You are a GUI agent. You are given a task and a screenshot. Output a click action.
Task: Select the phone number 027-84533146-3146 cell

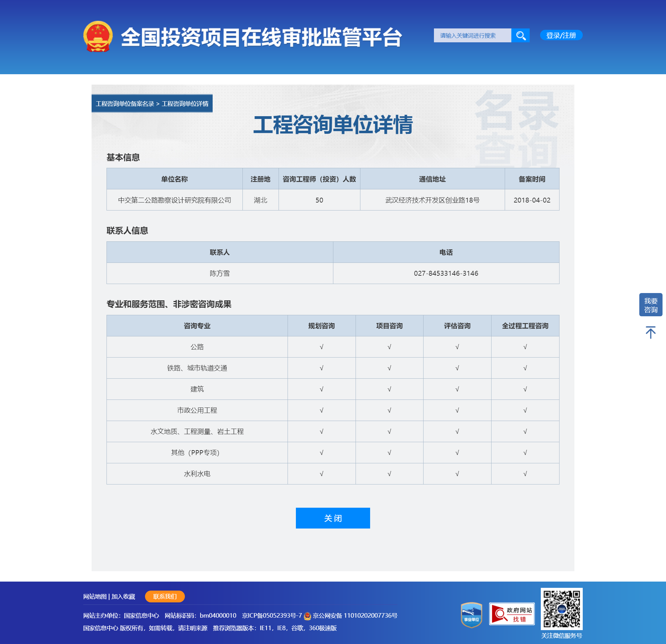click(x=446, y=273)
